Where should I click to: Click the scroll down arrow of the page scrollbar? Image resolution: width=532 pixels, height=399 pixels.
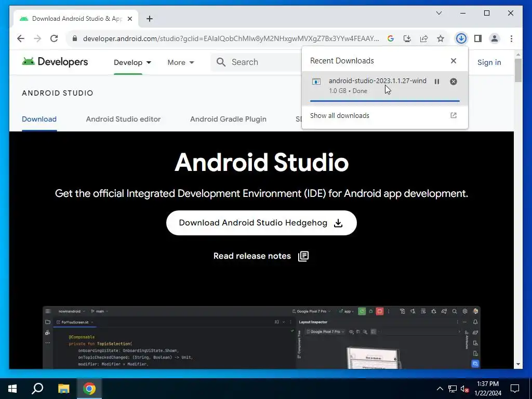pos(518,364)
